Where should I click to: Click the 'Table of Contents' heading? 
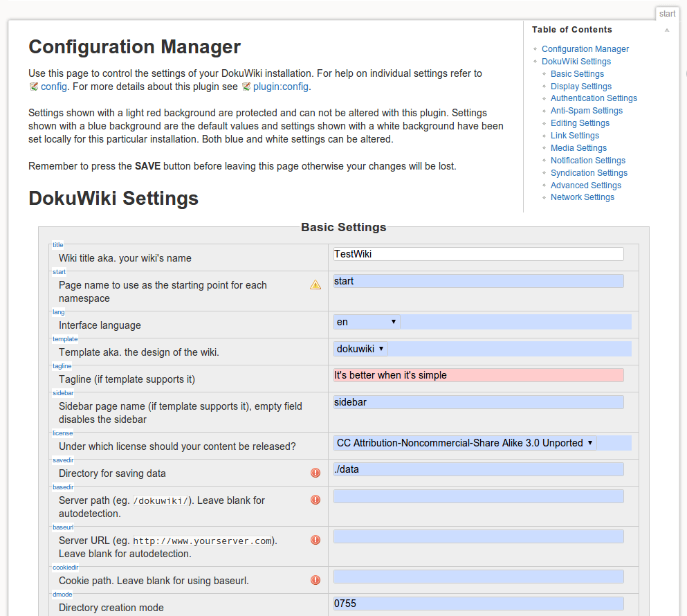[x=571, y=30]
